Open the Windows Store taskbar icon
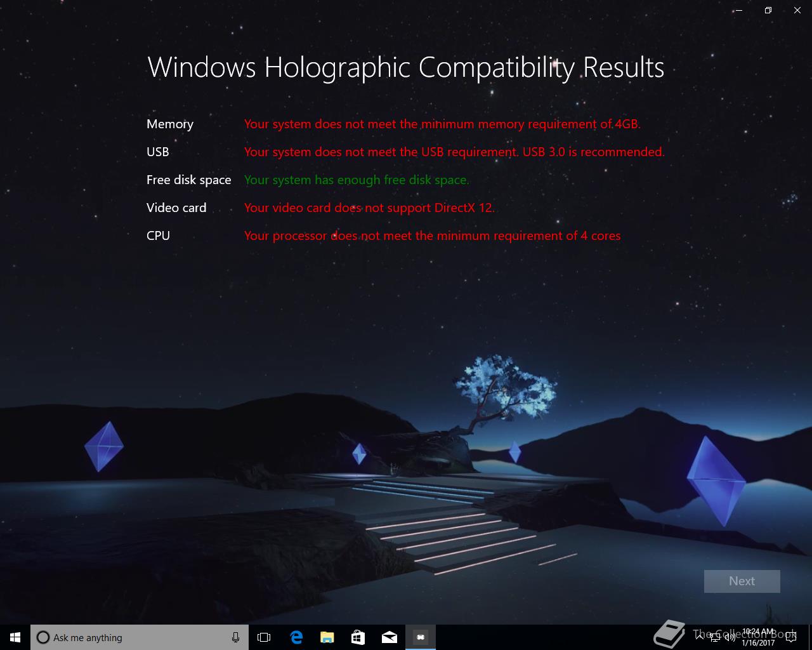Viewport: 812px width, 650px height. [358, 637]
